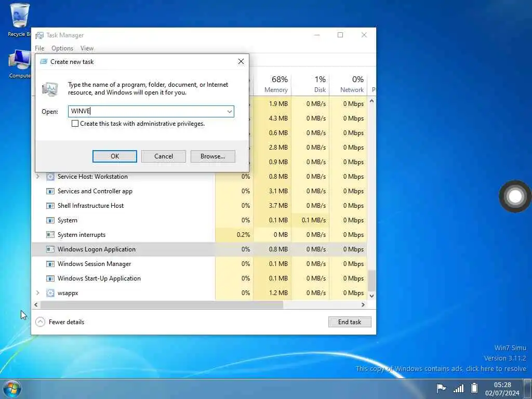Click the ads watermark link to resolve
Viewport: 532px width, 399px height.
pos(441,369)
